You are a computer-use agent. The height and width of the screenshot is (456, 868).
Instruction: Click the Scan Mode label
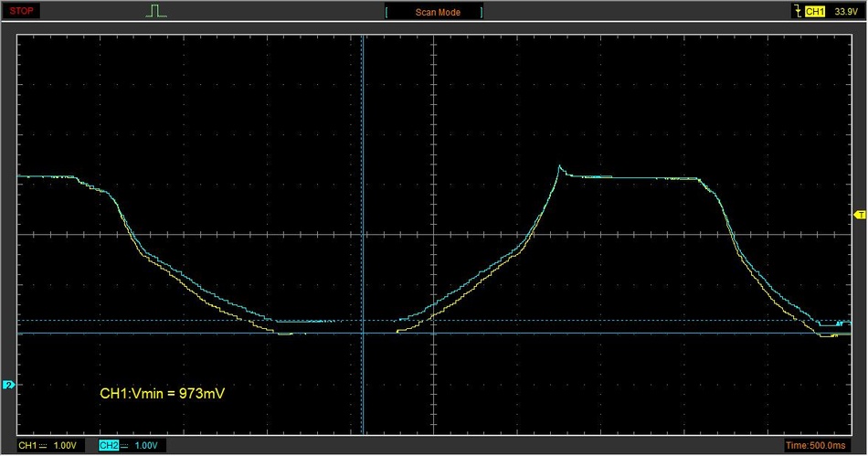438,12
